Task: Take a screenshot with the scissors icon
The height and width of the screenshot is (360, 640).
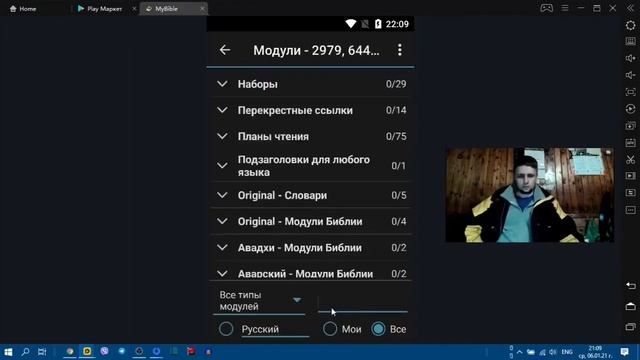Action: click(x=630, y=159)
